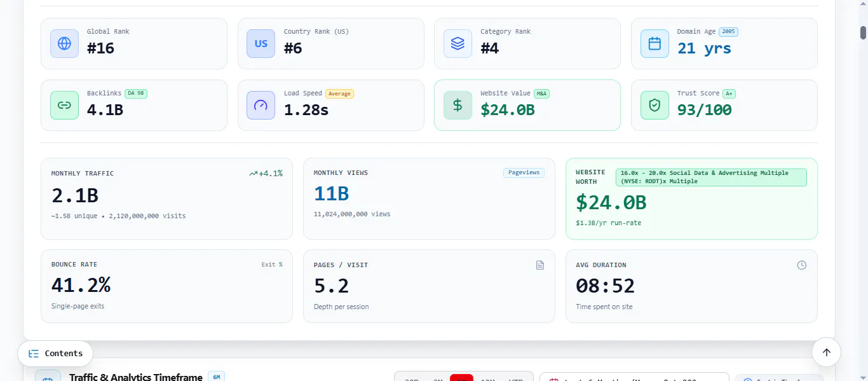Click the page's vertical scrollbar thumb
Viewport: 868px width, 381px height.
click(864, 32)
